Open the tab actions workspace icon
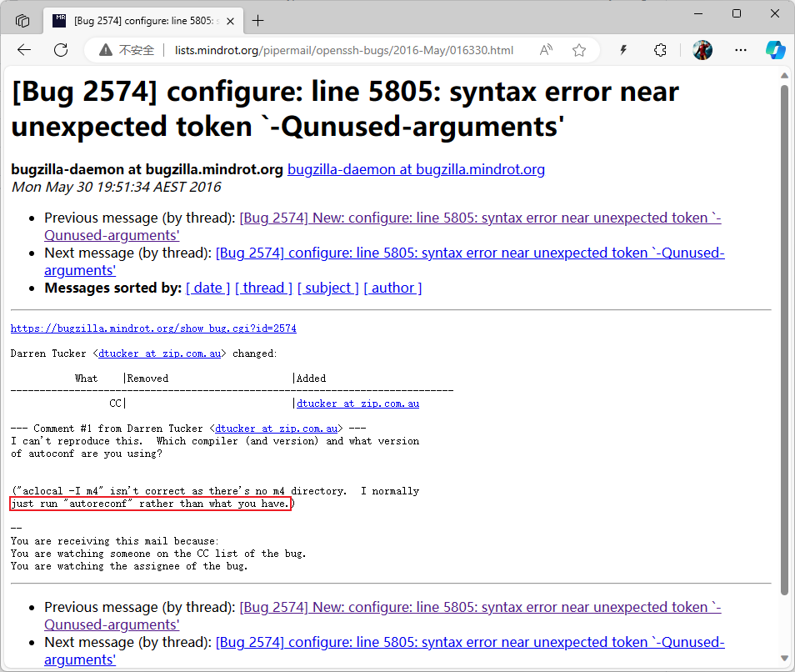This screenshot has width=795, height=672. (x=22, y=20)
